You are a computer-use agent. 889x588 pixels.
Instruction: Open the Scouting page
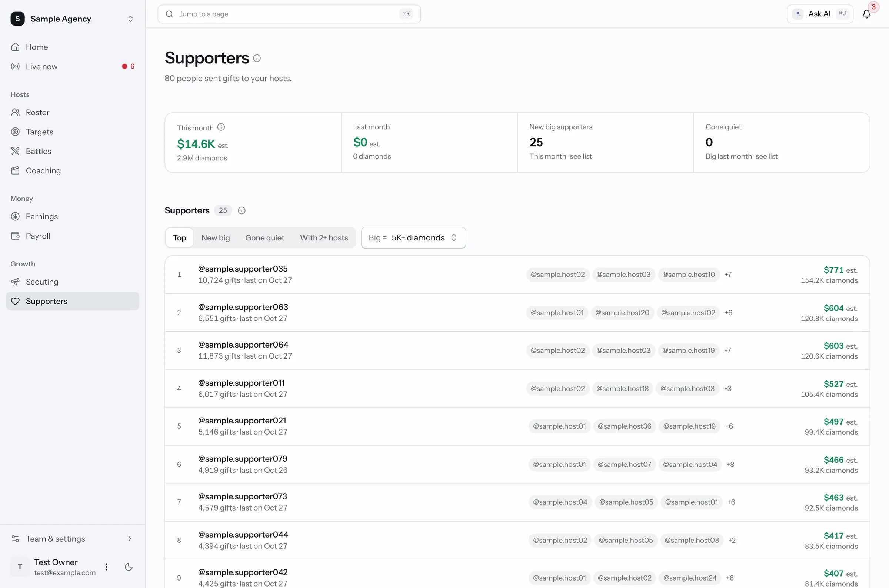[x=73, y=282]
